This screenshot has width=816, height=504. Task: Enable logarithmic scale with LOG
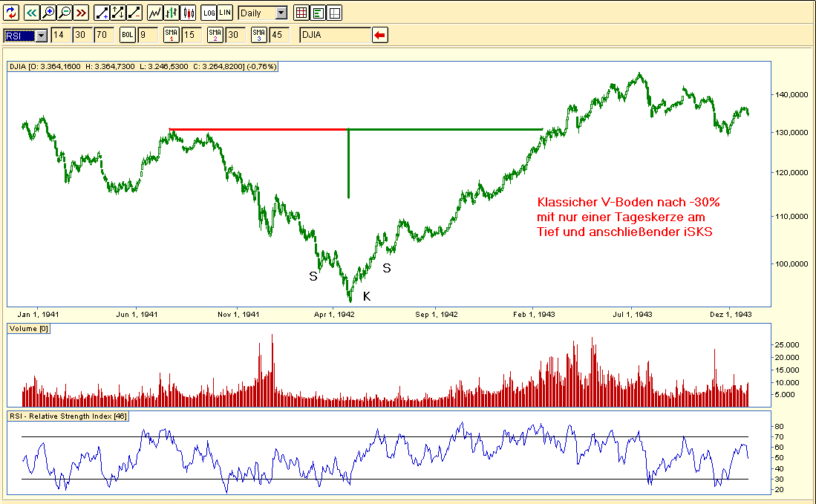pyautogui.click(x=209, y=13)
